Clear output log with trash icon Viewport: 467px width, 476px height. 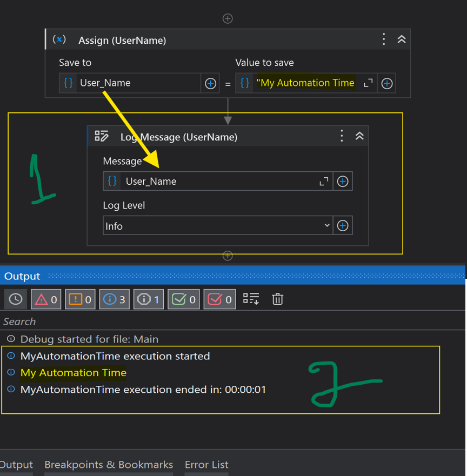point(277,299)
